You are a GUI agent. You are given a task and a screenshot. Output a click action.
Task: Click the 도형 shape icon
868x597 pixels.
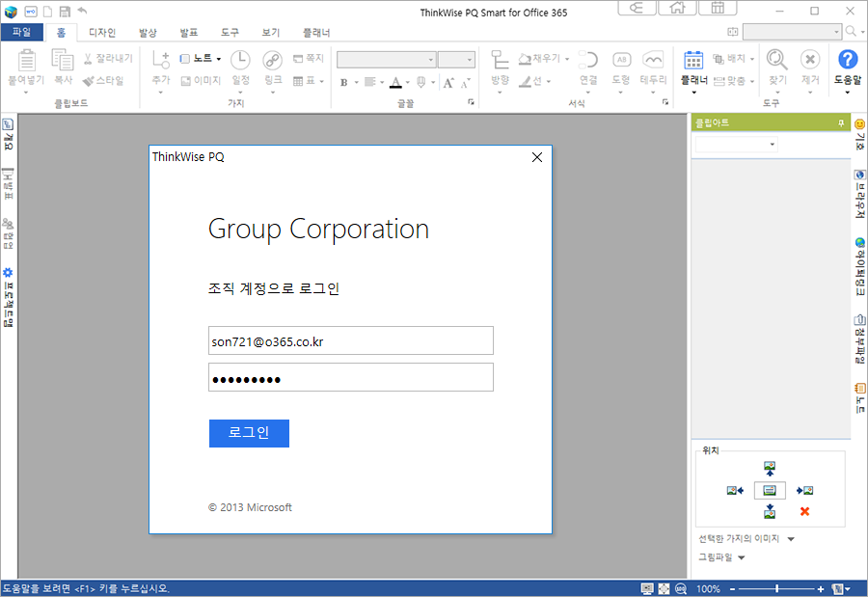coord(621,60)
